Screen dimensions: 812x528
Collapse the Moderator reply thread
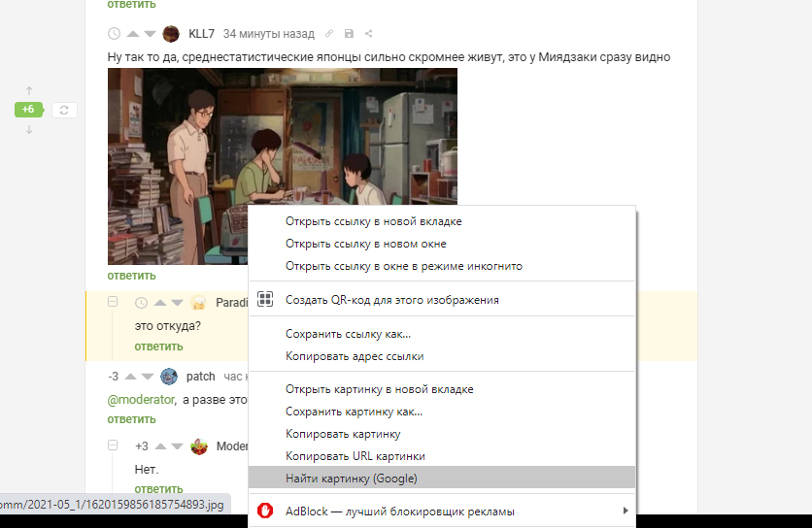113,445
